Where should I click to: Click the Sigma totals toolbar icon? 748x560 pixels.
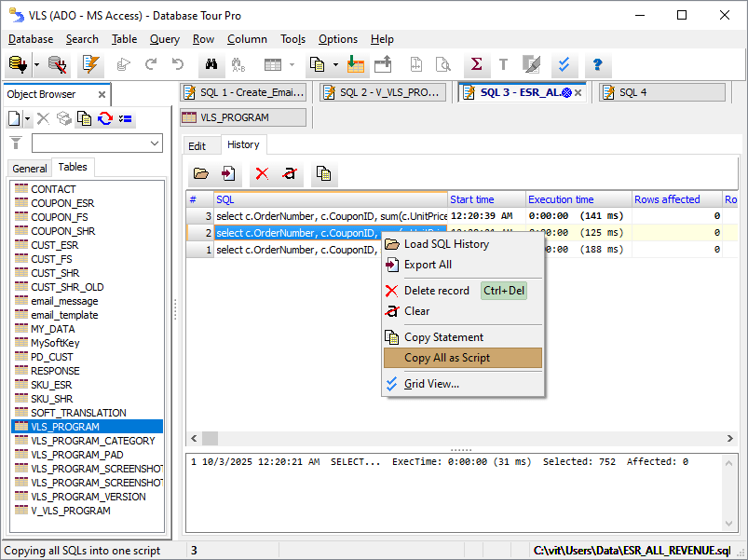click(476, 64)
